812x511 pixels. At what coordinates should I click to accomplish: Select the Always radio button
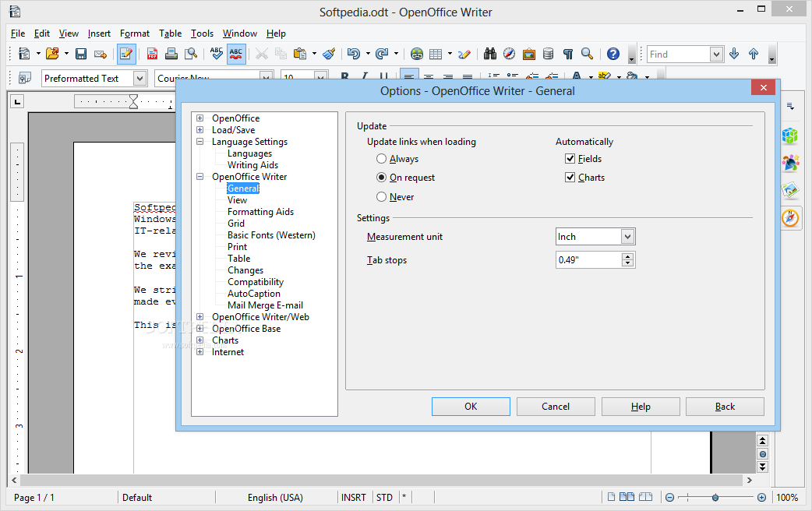coord(382,158)
